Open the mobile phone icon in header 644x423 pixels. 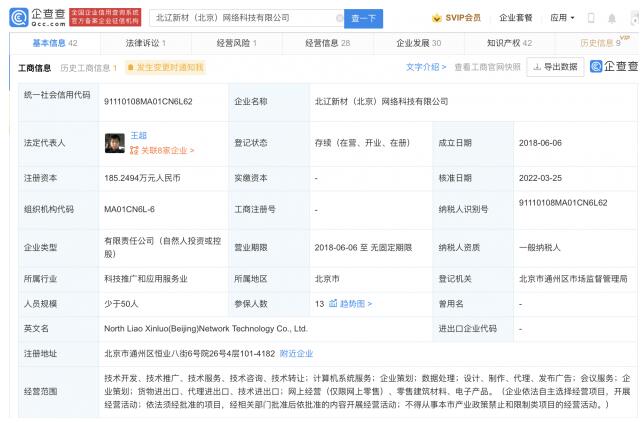591,18
